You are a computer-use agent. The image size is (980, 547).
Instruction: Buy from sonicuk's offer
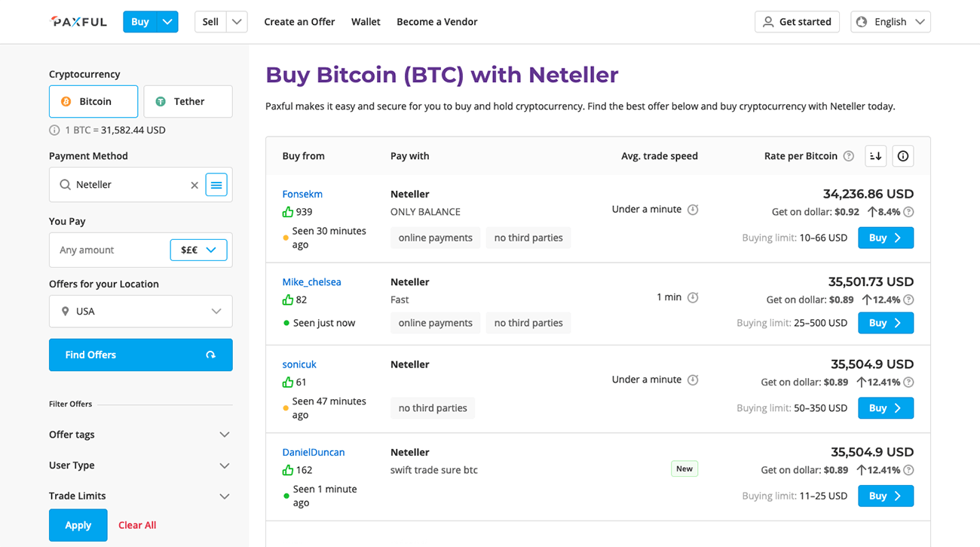point(886,408)
